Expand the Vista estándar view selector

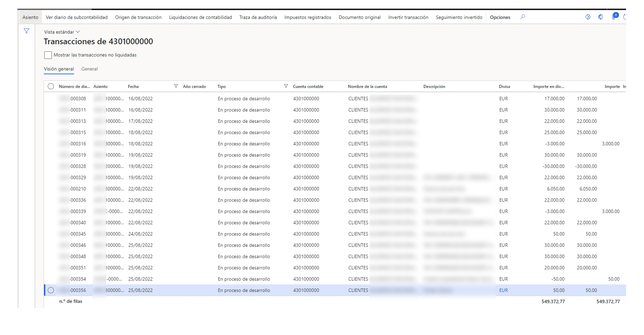point(62,32)
